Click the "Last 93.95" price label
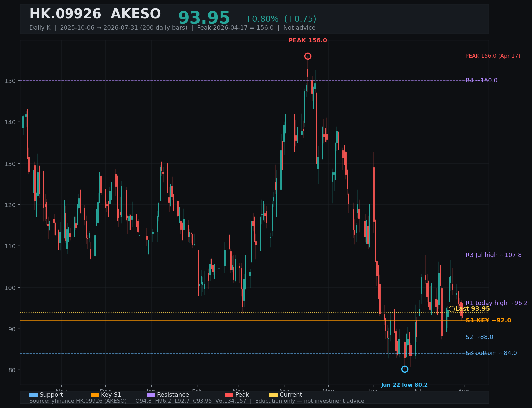This screenshot has width=532, height=408. (x=472, y=309)
